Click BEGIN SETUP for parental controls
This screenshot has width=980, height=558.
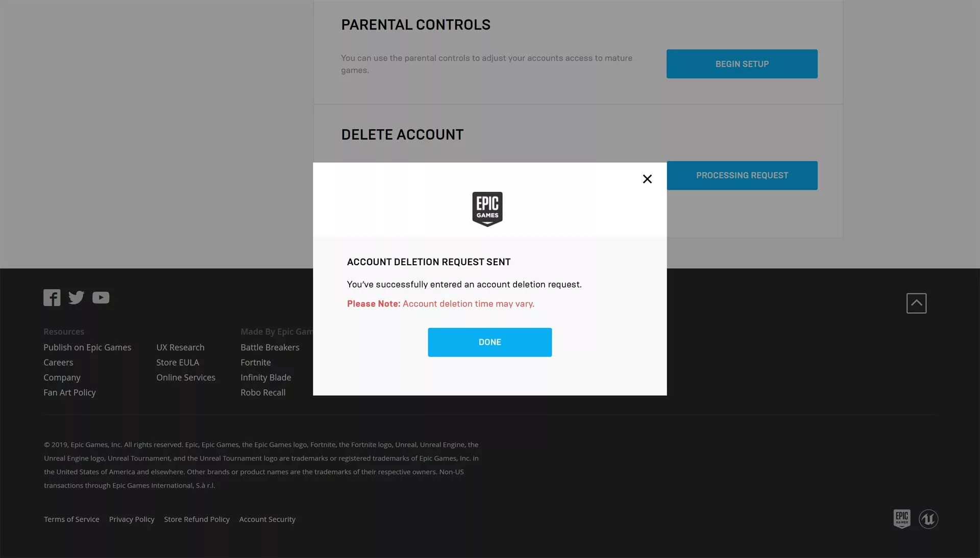[x=742, y=64]
